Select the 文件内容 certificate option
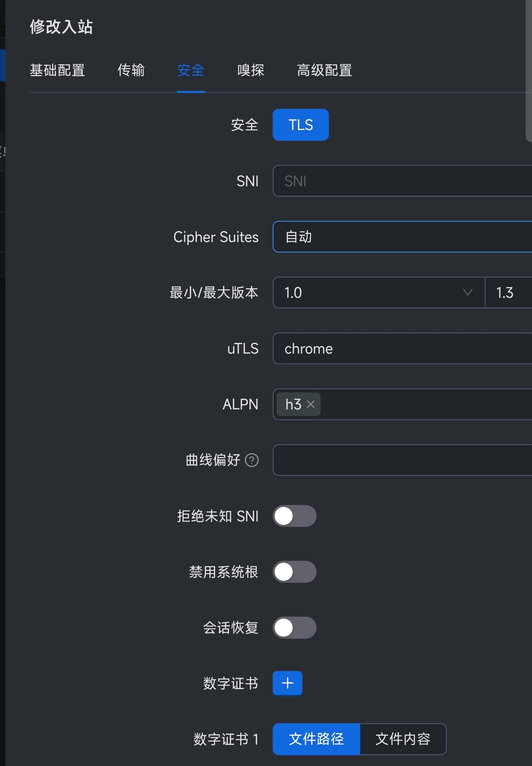The height and width of the screenshot is (766, 532). tap(403, 739)
